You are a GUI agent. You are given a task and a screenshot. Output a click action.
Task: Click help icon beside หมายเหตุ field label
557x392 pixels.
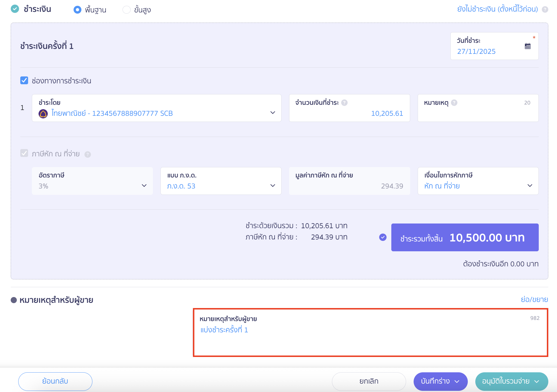(454, 103)
